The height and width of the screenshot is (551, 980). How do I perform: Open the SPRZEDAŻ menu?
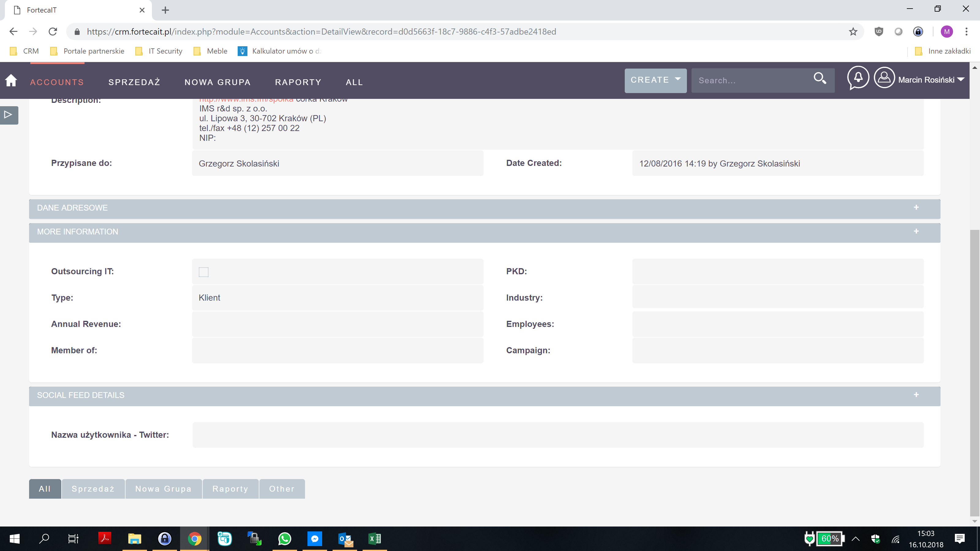(134, 82)
